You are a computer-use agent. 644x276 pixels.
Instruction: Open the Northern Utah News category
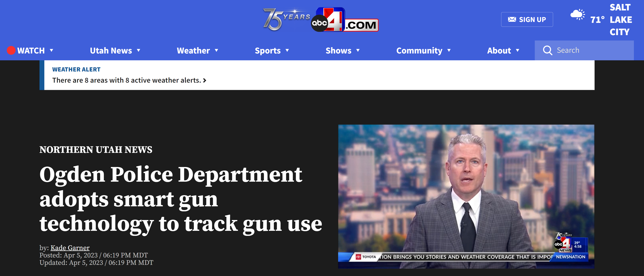pyautogui.click(x=96, y=150)
